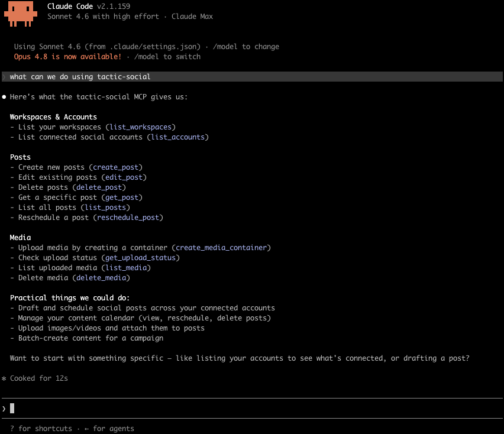Click the list_workspaces tool name
Image resolution: width=504 pixels, height=434 pixels.
click(140, 127)
